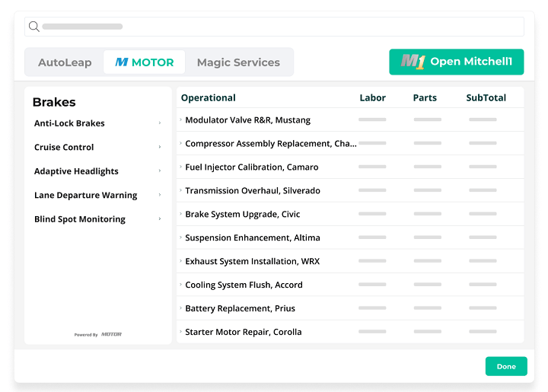
Task: Expand Modulator Valve R&R, Mustang row
Action: point(181,120)
